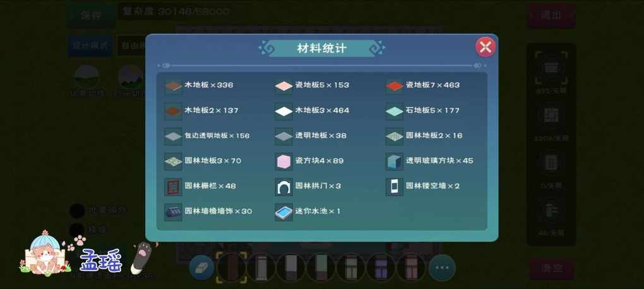Select the eraser tool in bottom toolbar
644x289 pixels.
coord(201,268)
